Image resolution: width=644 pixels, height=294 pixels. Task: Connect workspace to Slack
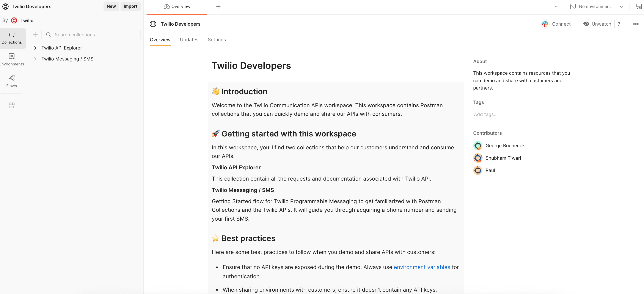[x=556, y=24]
